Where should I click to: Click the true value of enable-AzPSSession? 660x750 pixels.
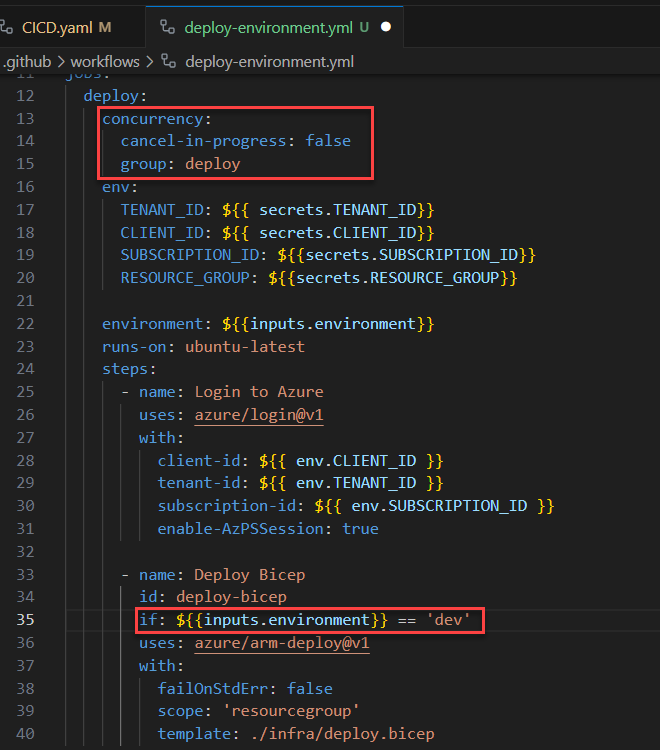(x=360, y=528)
